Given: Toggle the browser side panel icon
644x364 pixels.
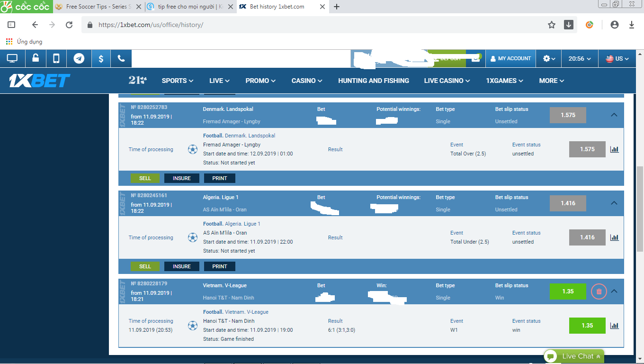Looking at the screenshot, I should click(x=12, y=25).
